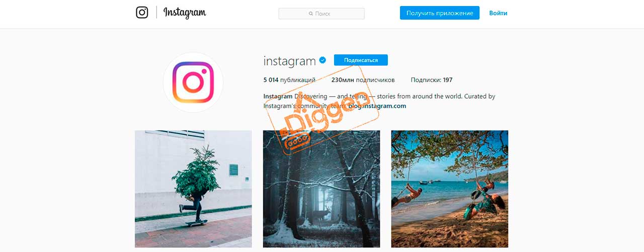Open the skateboarder with tree photo
The width and height of the screenshot is (644, 252).
[x=193, y=189]
